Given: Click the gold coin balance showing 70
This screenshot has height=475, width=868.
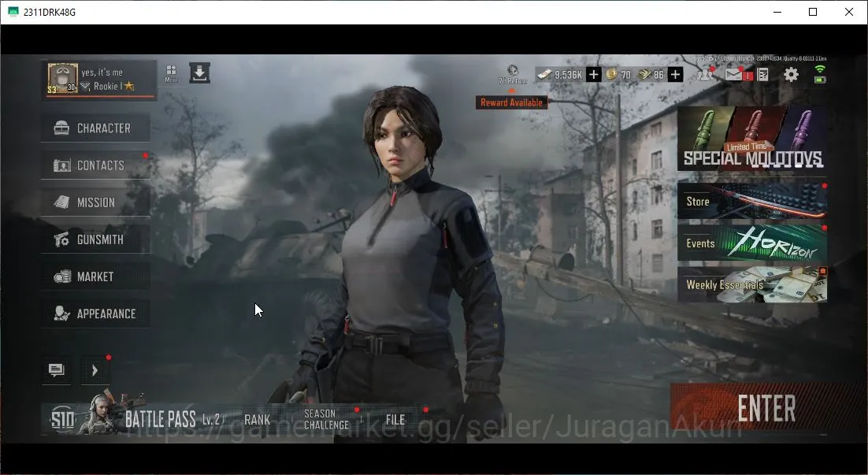Looking at the screenshot, I should pos(619,74).
